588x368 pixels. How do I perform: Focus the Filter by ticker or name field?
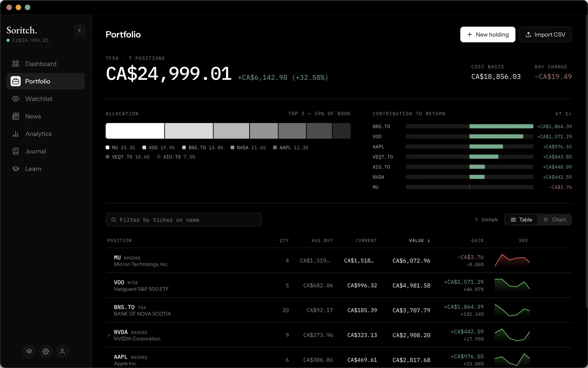coord(184,220)
